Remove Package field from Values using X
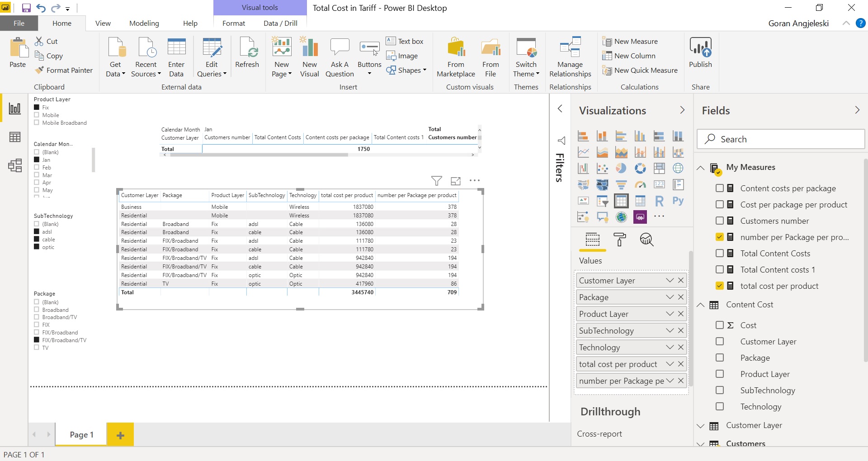This screenshot has width=868, height=461. point(681,297)
